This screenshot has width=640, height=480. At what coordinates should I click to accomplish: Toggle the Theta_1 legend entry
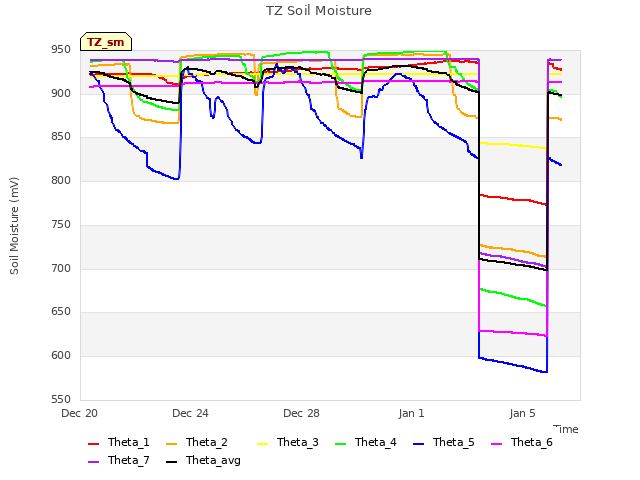pos(119,442)
